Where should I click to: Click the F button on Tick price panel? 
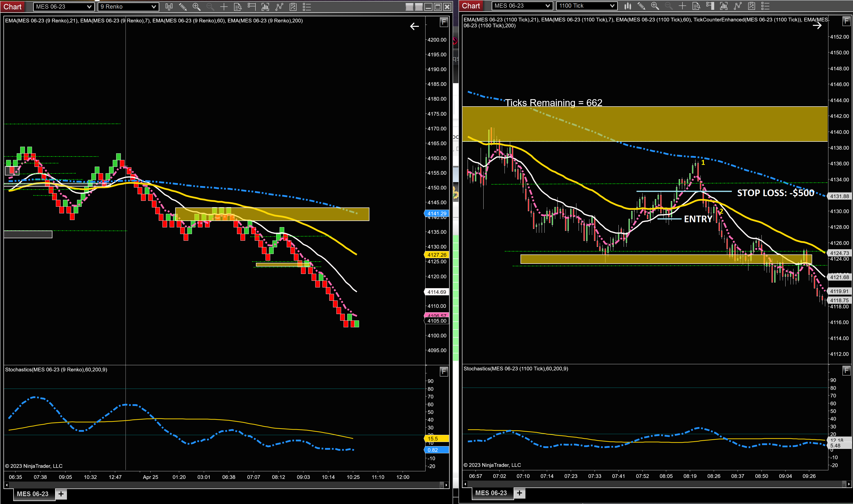tap(846, 21)
